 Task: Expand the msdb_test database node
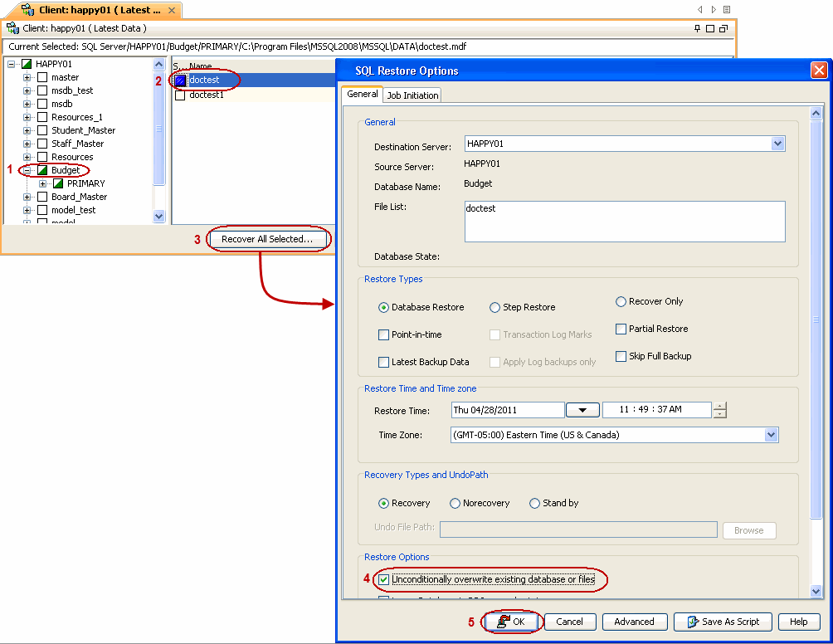27,90
